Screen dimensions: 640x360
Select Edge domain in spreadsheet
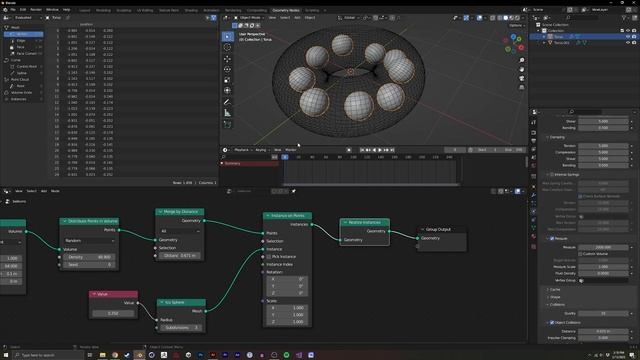(x=24, y=40)
